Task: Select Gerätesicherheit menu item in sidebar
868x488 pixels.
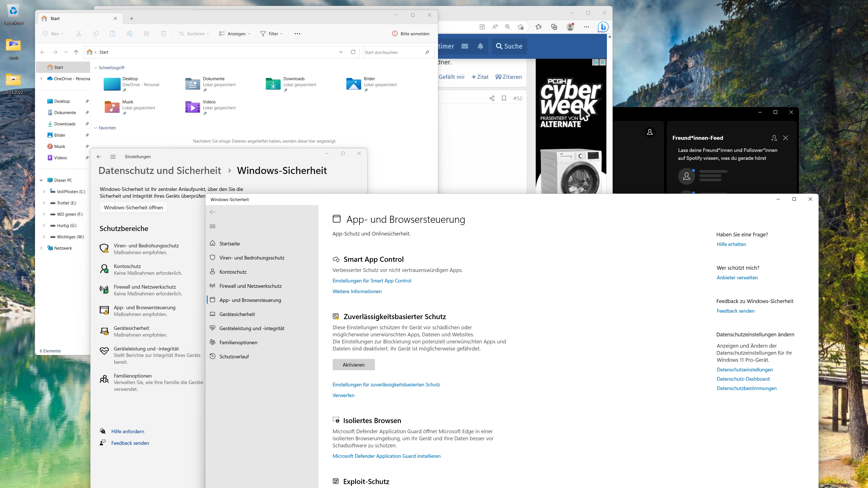Action: [x=237, y=314]
